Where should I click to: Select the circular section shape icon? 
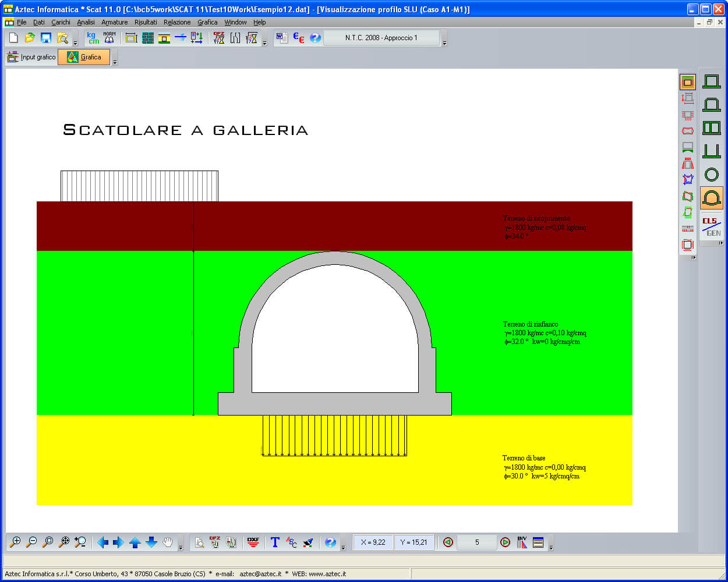pos(711,175)
